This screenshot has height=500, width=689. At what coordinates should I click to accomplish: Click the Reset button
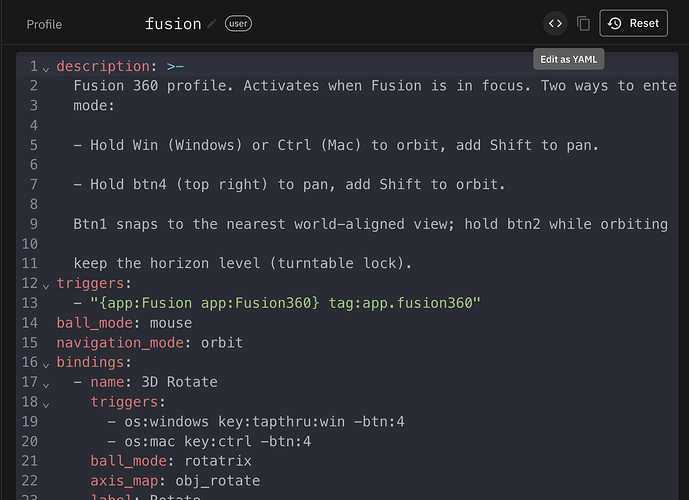click(633, 23)
